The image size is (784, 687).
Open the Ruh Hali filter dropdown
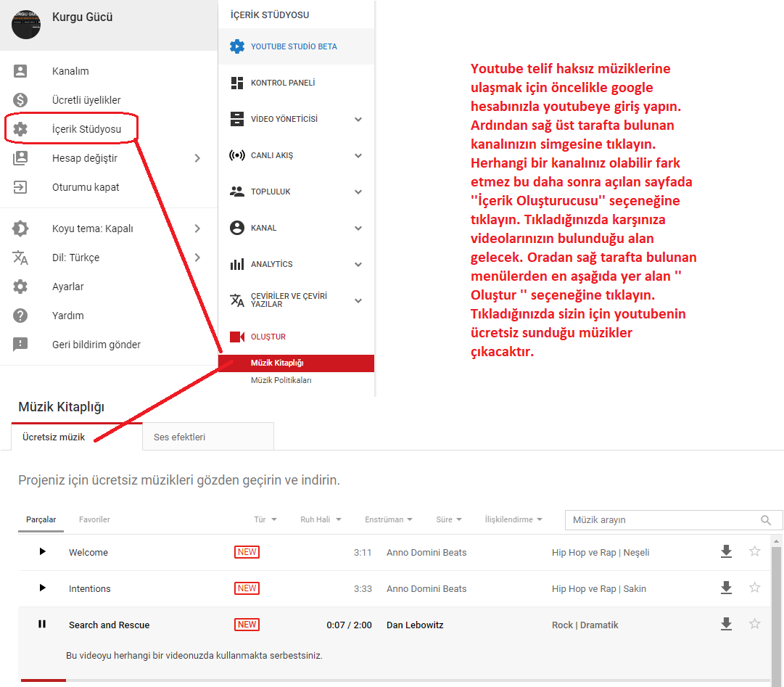click(321, 519)
